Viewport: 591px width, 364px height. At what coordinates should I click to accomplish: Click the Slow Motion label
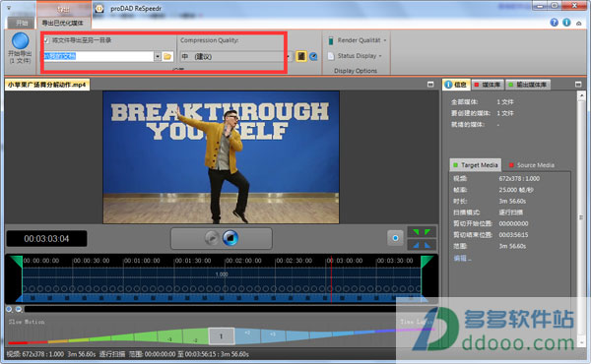pyautogui.click(x=27, y=322)
